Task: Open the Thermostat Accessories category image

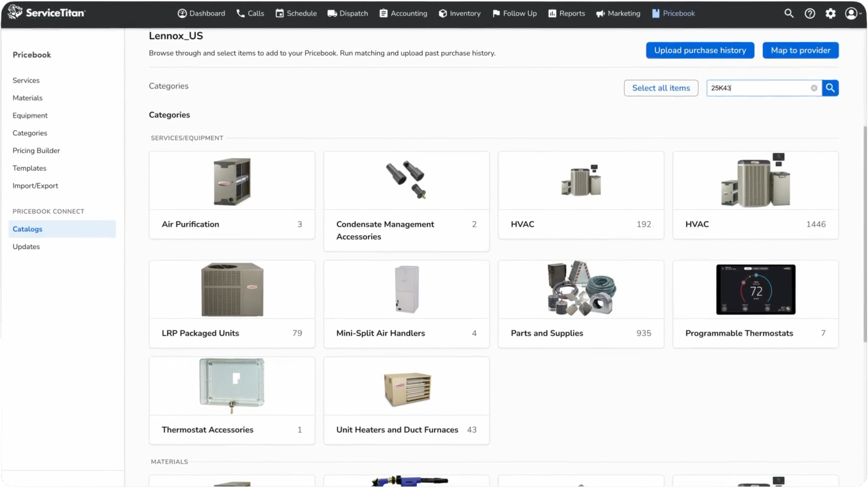Action: point(232,385)
